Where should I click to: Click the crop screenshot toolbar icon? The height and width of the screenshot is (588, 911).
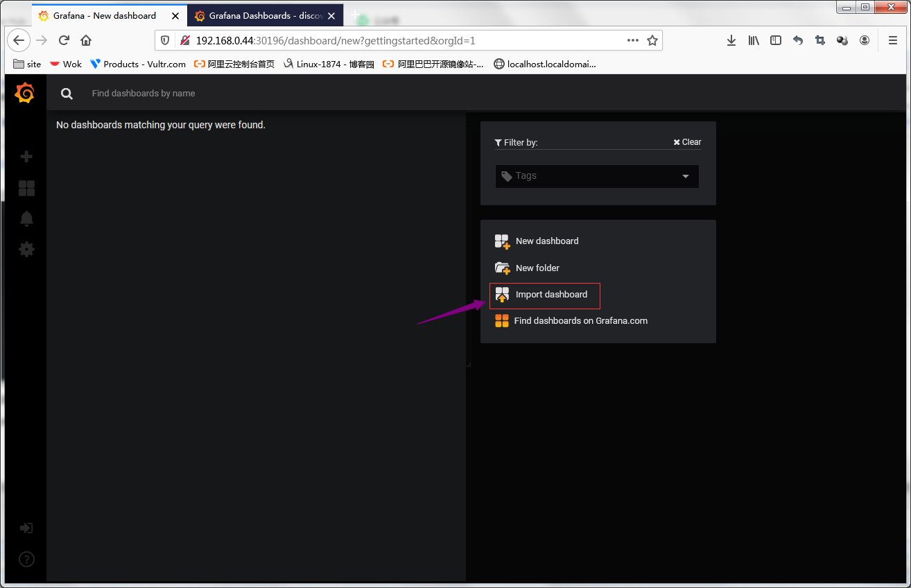[x=820, y=40]
